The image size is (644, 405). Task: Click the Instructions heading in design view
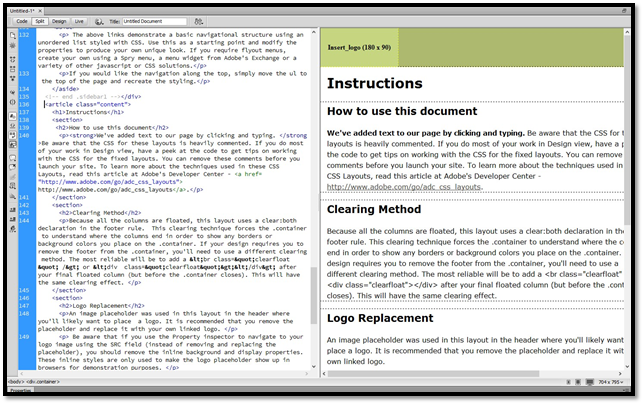[x=375, y=83]
